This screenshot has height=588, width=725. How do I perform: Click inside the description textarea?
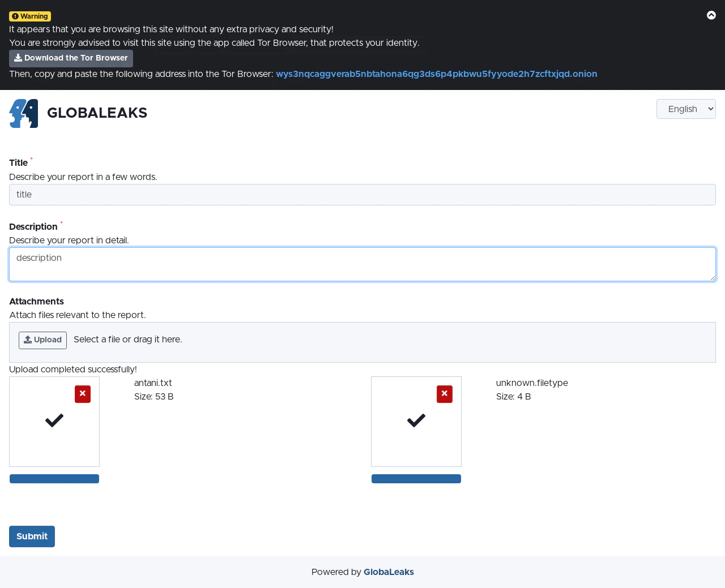click(x=362, y=264)
